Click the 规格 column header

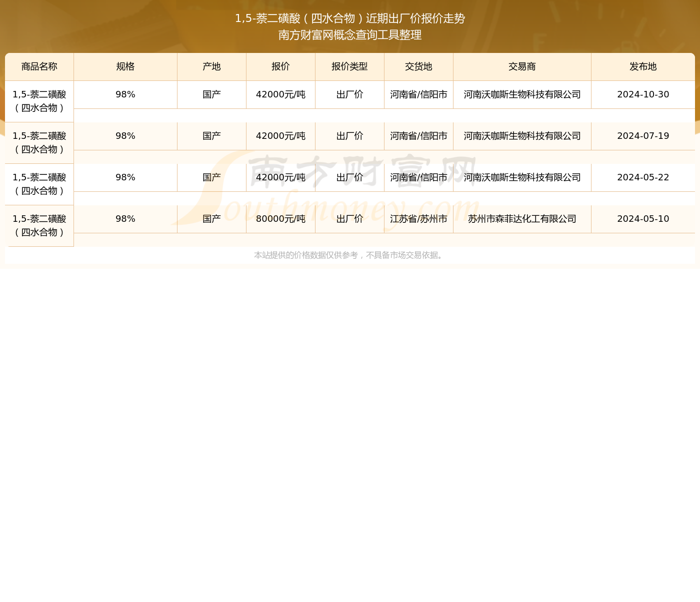point(125,67)
